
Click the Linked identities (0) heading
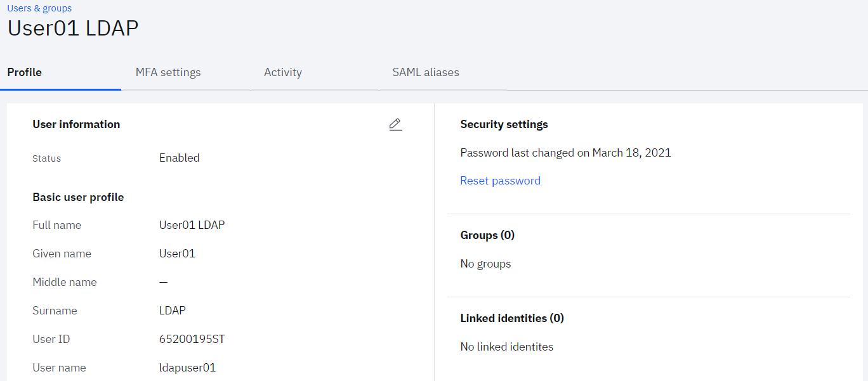click(512, 318)
